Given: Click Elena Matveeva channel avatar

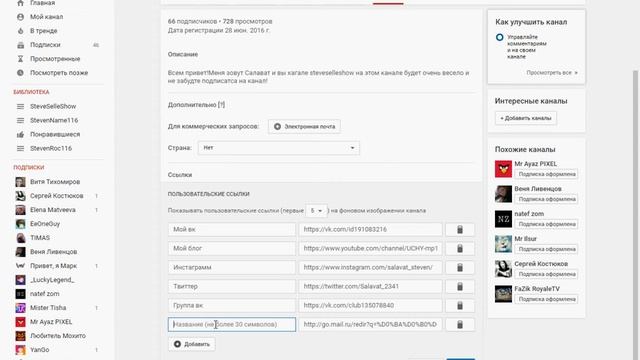Looking at the screenshot, I should (x=20, y=210).
